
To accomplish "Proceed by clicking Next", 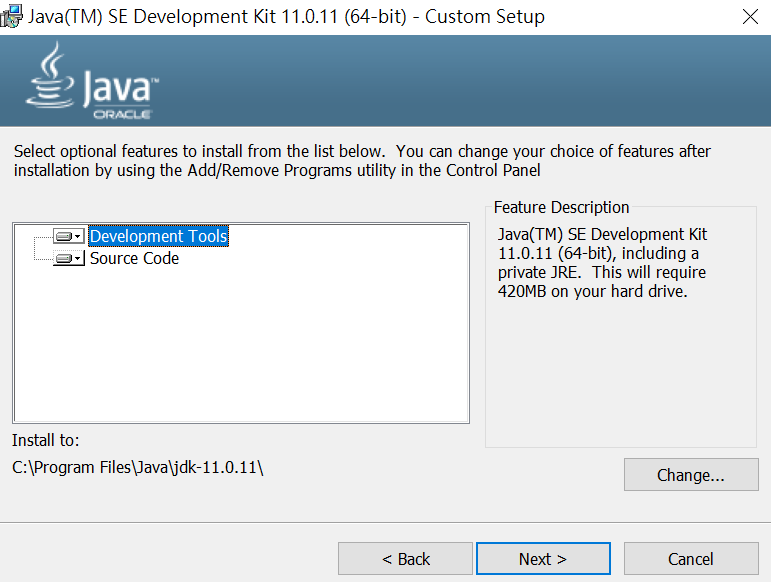I will pyautogui.click(x=543, y=559).
